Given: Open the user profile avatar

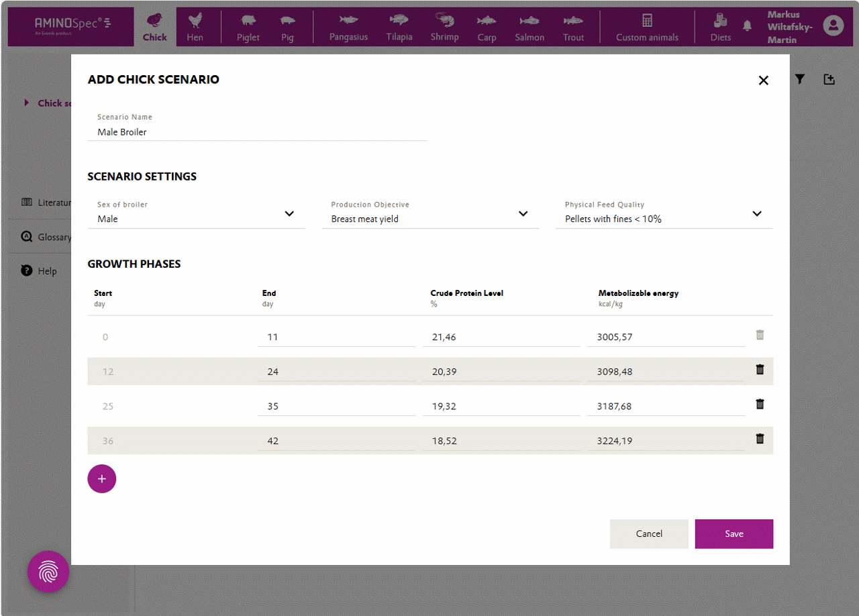Looking at the screenshot, I should click(x=833, y=26).
